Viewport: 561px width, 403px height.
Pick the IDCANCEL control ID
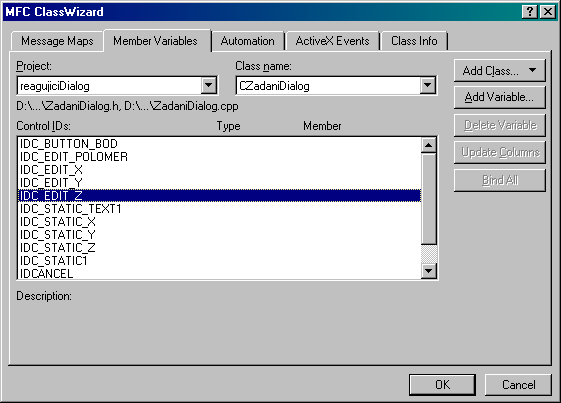[x=219, y=273]
